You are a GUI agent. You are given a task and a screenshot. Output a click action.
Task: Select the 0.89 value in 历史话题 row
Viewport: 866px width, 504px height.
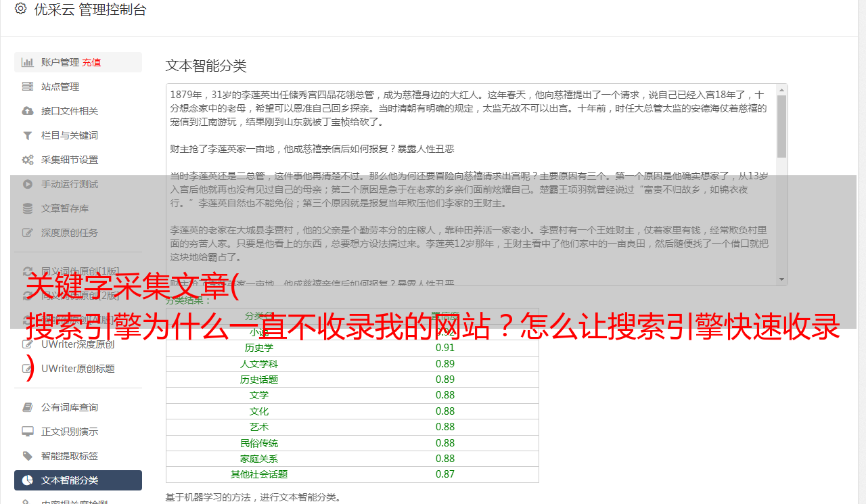click(445, 380)
